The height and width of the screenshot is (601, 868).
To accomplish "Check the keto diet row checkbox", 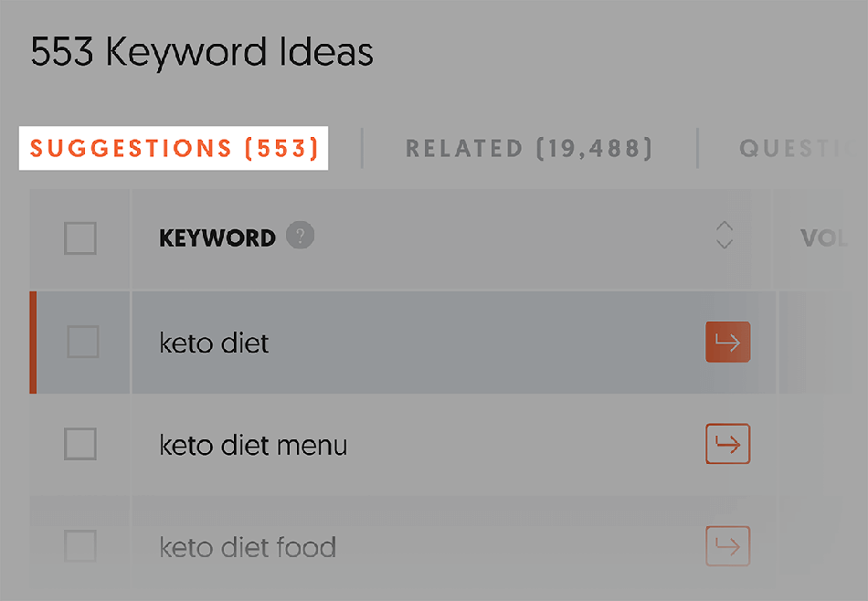I will [82, 343].
